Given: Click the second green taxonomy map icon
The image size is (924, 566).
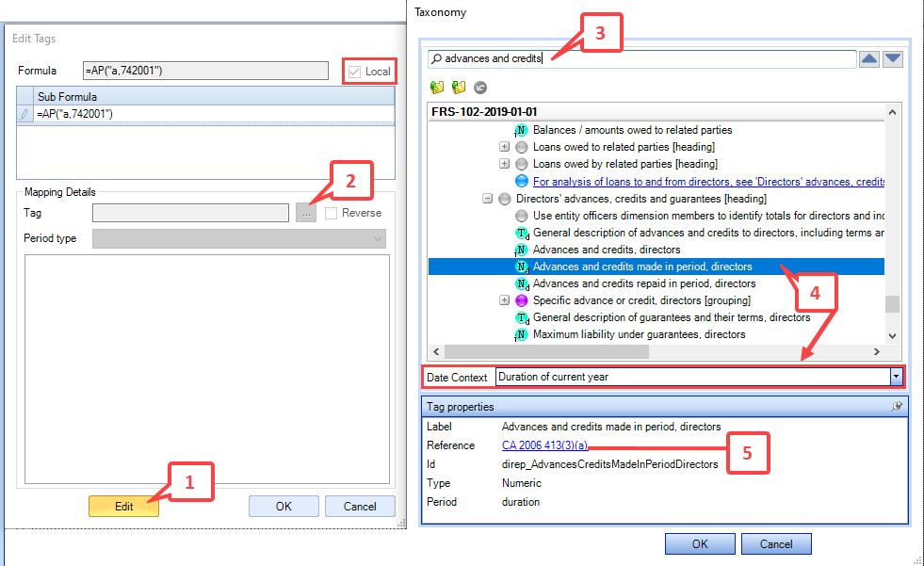Looking at the screenshot, I should coord(459,88).
